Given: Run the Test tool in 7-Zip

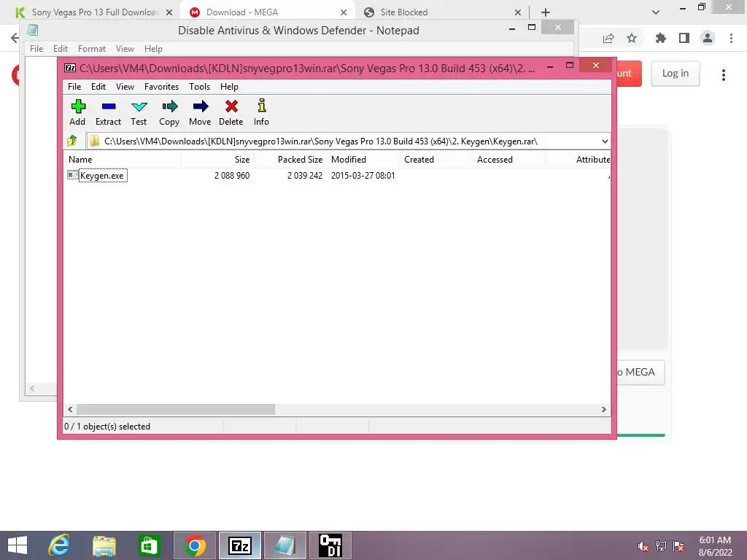Looking at the screenshot, I should pyautogui.click(x=139, y=112).
